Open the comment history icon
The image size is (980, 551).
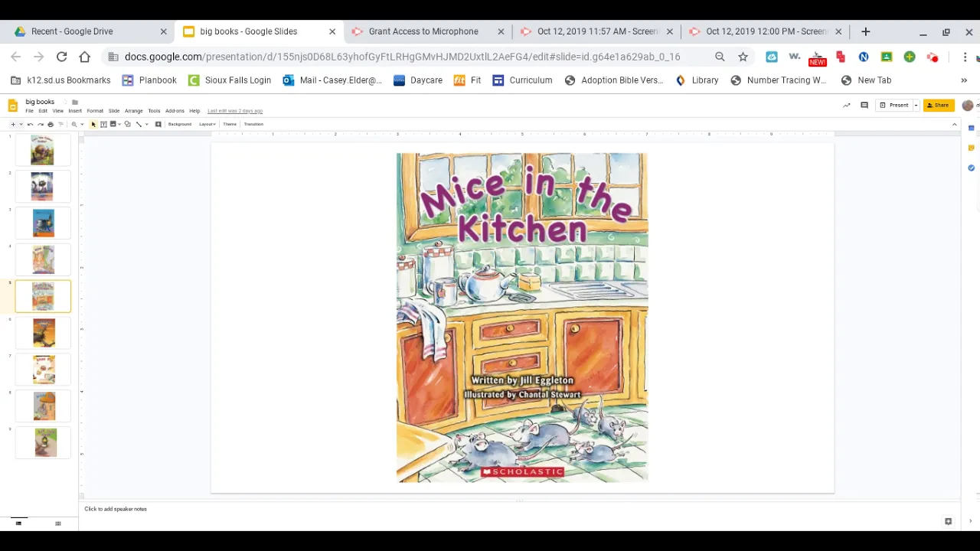(x=864, y=105)
